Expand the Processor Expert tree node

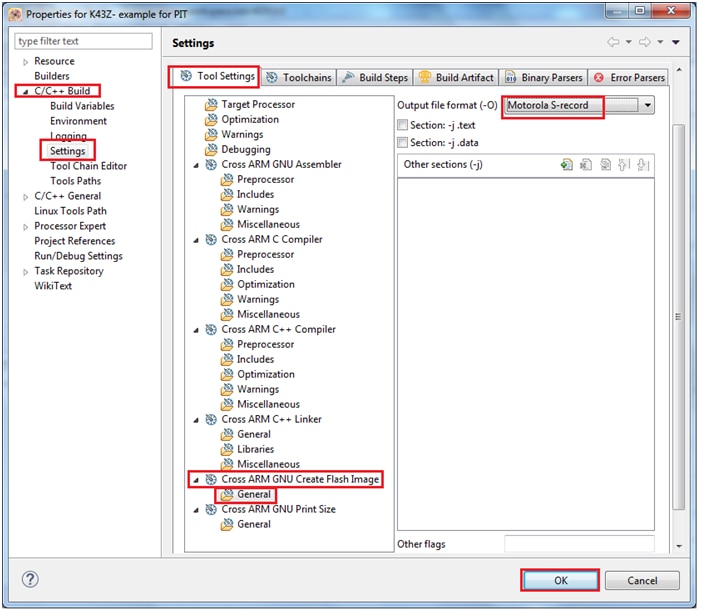pos(25,227)
